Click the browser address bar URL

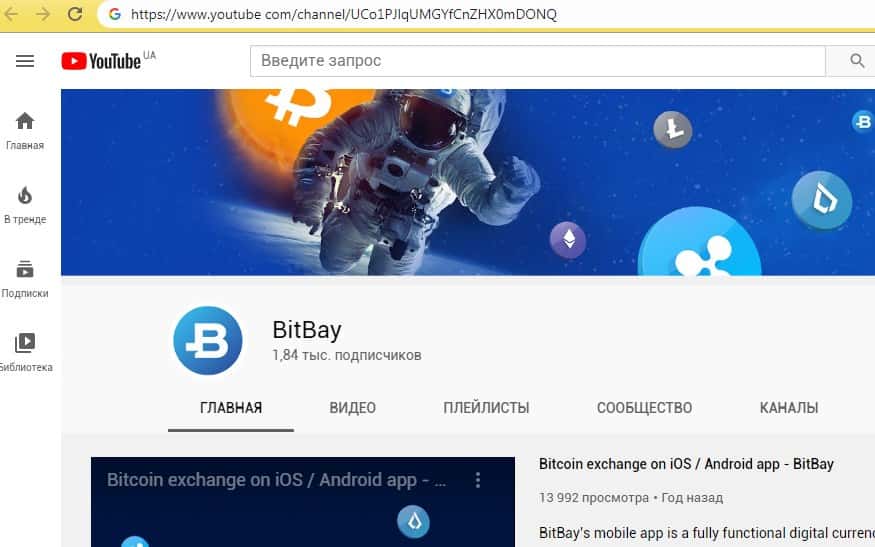click(x=344, y=14)
